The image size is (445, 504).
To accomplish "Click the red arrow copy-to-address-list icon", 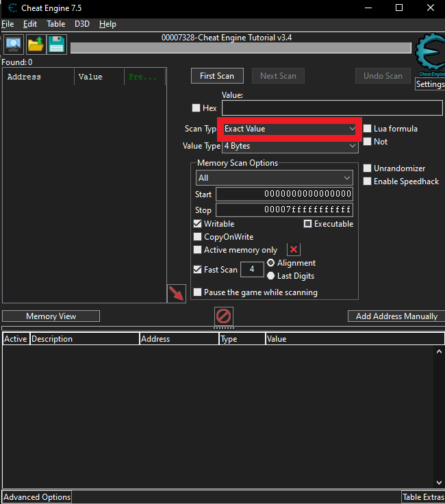I will (x=176, y=294).
